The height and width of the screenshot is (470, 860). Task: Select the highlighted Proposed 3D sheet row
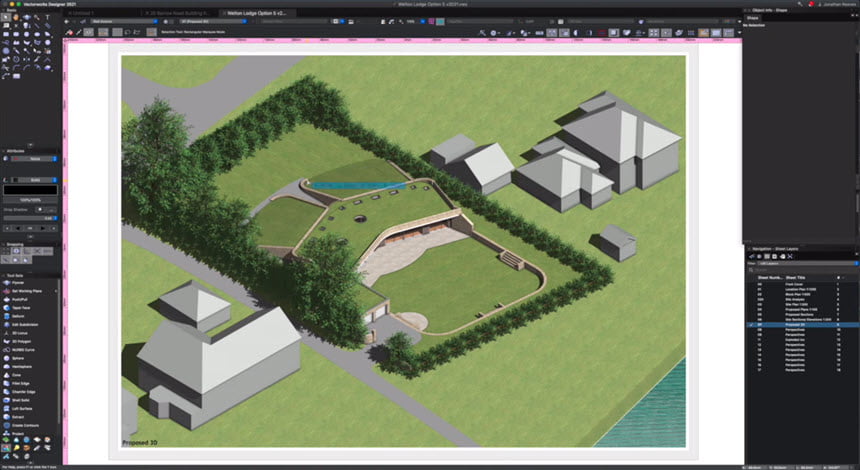(x=802, y=325)
